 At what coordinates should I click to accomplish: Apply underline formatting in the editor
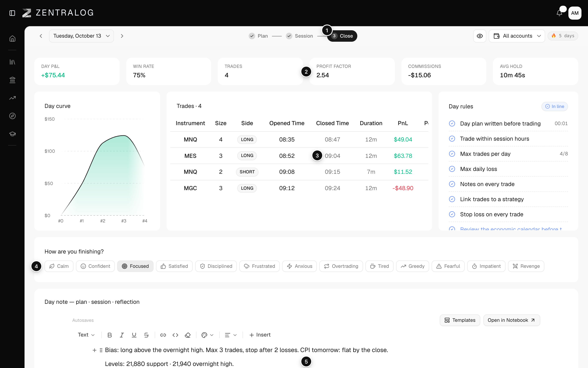[134, 335]
